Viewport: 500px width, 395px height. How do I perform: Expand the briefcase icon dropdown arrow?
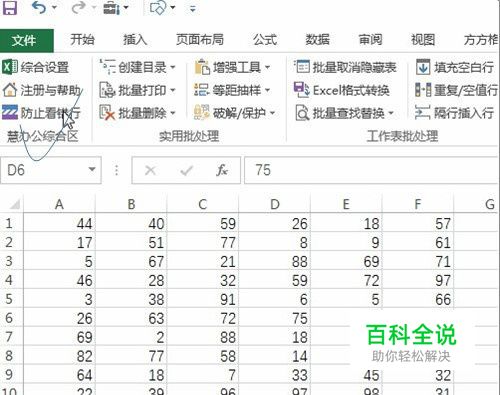[126, 7]
